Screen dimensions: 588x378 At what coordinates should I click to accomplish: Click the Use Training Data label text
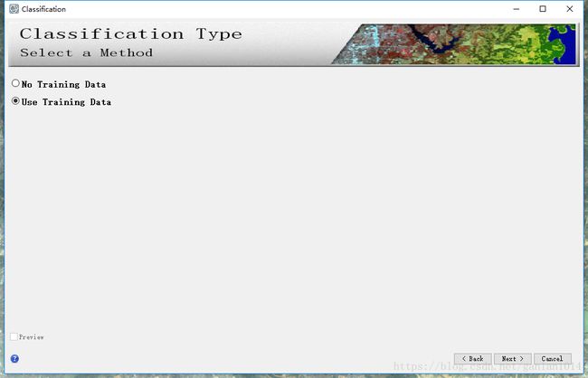pyautogui.click(x=66, y=102)
